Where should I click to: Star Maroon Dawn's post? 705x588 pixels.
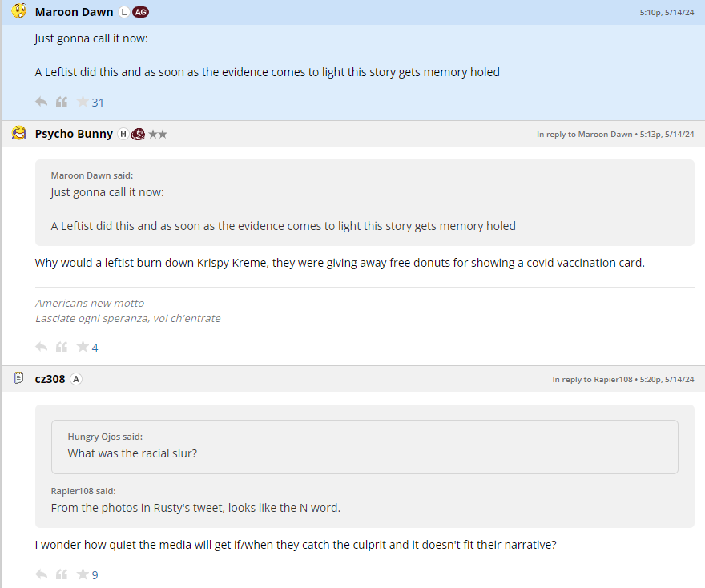82,102
